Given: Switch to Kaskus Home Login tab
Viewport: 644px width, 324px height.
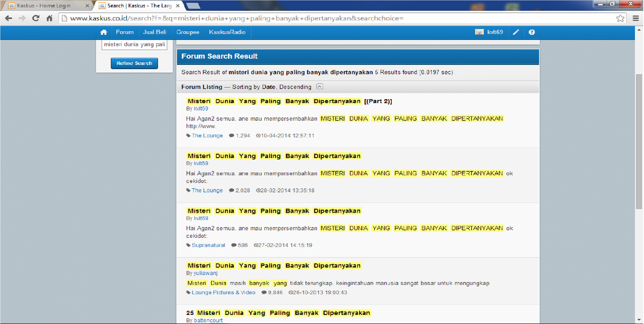Looking at the screenshot, I should pyautogui.click(x=48, y=6).
